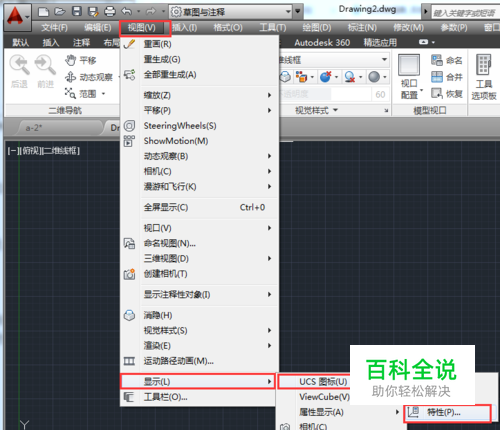Open the AutoCAD application menu logo
This screenshot has height=430, width=500.
(17, 17)
